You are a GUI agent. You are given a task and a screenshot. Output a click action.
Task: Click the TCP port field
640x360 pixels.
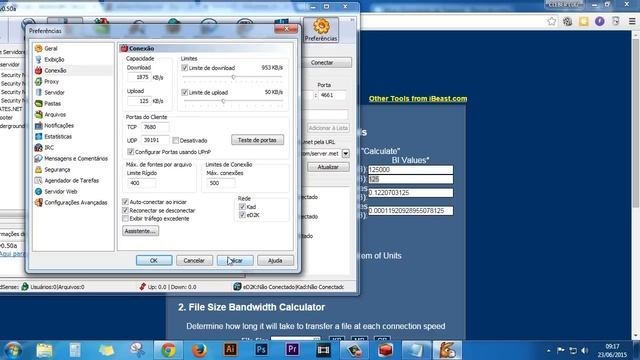(155, 127)
